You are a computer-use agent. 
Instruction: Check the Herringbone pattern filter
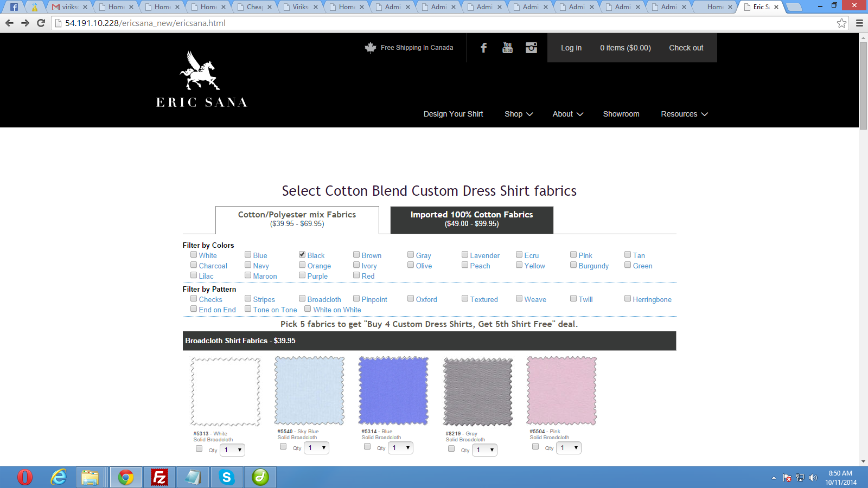pos(628,298)
